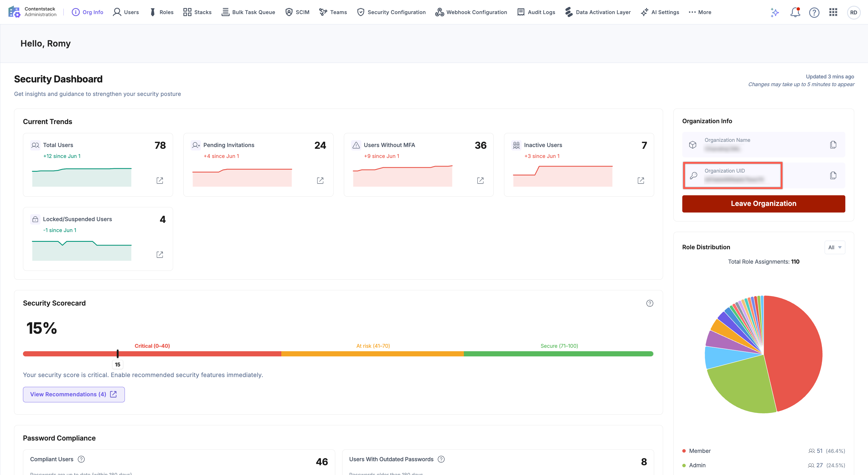Image resolution: width=868 pixels, height=475 pixels.
Task: Click the AI sparkle assistant icon
Action: coord(775,12)
